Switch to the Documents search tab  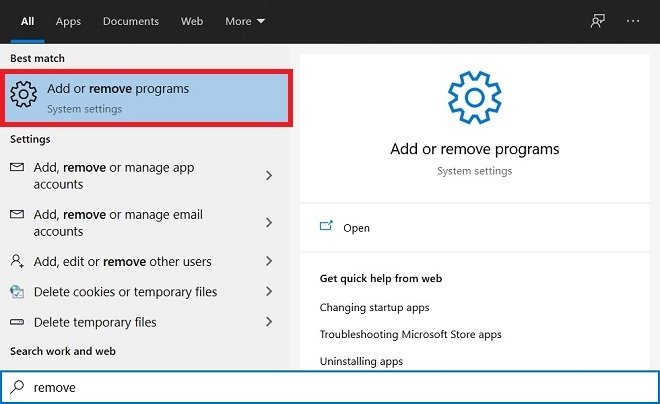[131, 21]
